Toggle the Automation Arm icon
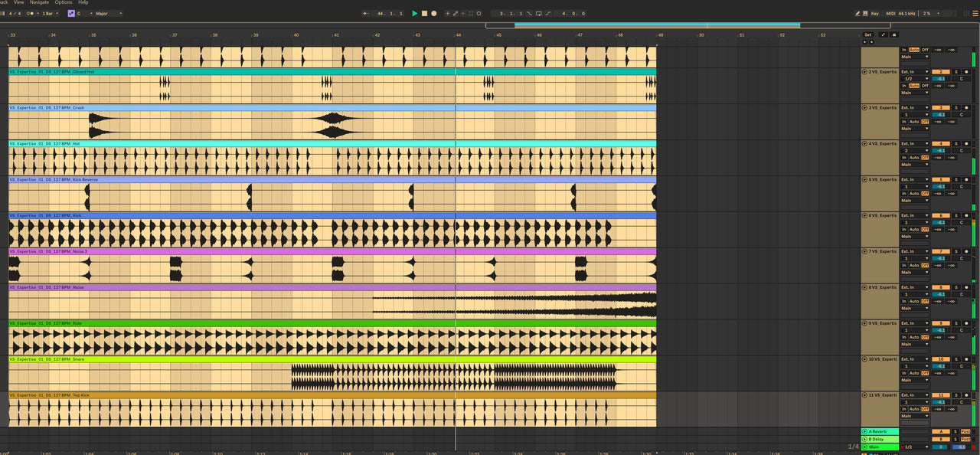 click(x=456, y=14)
